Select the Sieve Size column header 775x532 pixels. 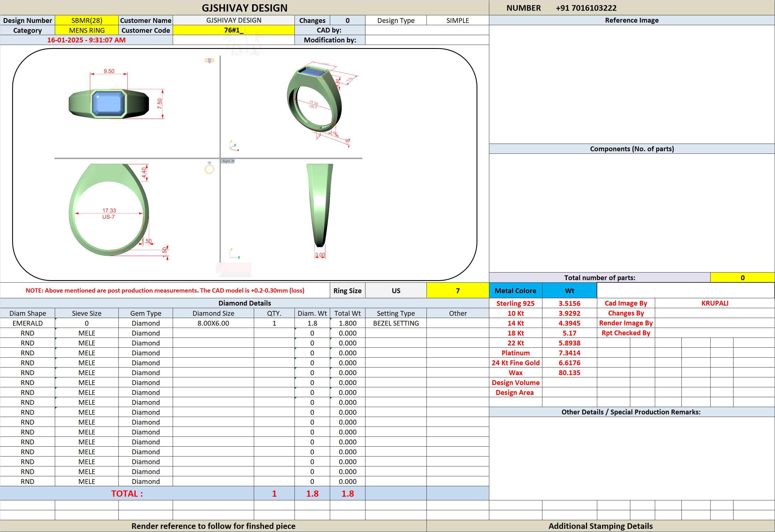tap(87, 313)
